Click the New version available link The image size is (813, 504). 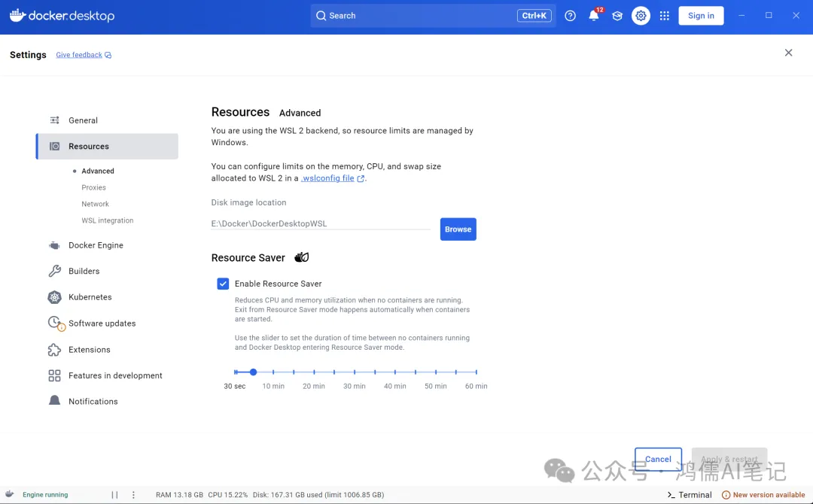[x=769, y=495]
